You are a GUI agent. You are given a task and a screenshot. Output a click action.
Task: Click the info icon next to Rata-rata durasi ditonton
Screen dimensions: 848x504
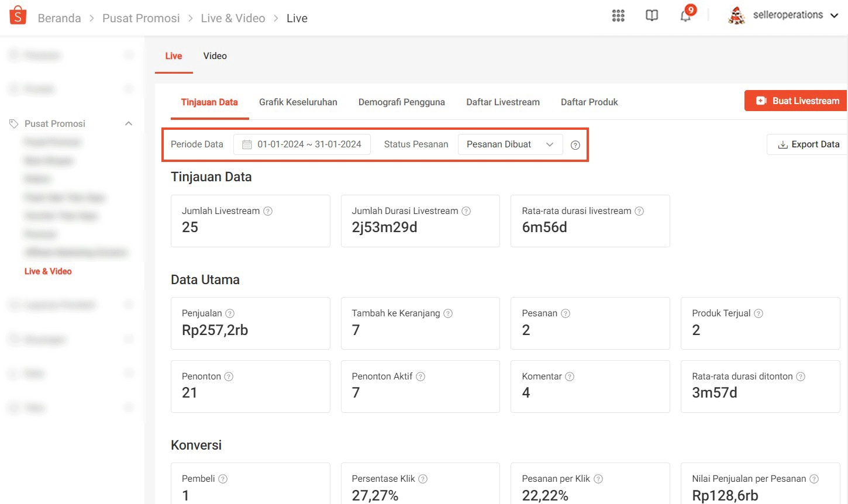click(801, 377)
